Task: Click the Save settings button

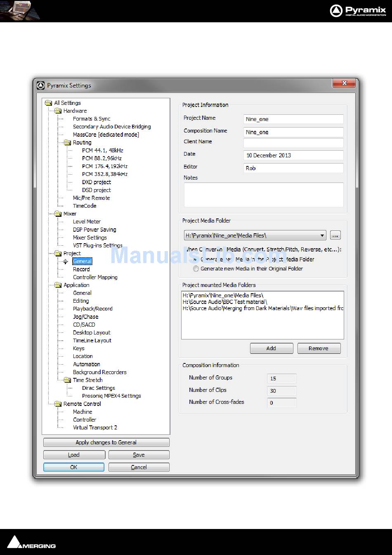Action: pos(139,455)
